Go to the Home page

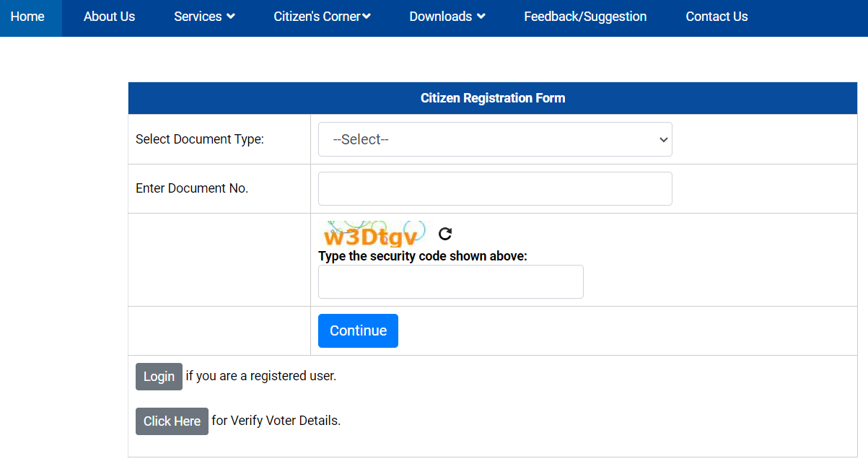pyautogui.click(x=27, y=17)
